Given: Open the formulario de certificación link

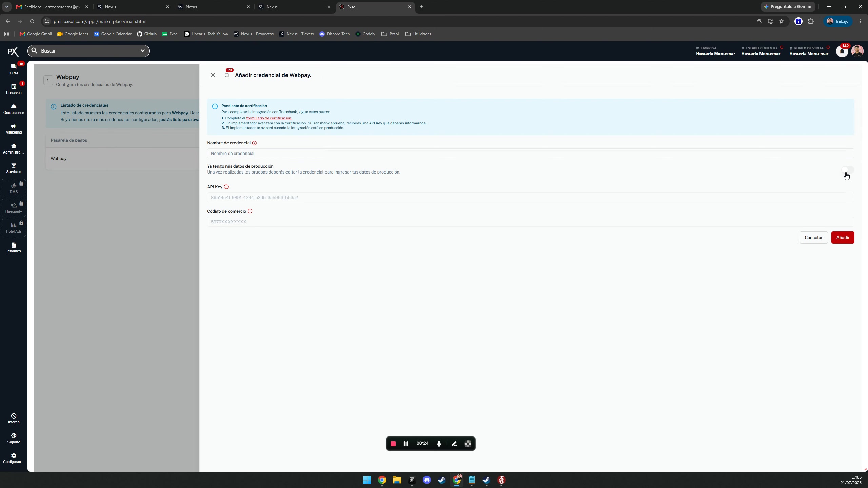Looking at the screenshot, I should (269, 118).
